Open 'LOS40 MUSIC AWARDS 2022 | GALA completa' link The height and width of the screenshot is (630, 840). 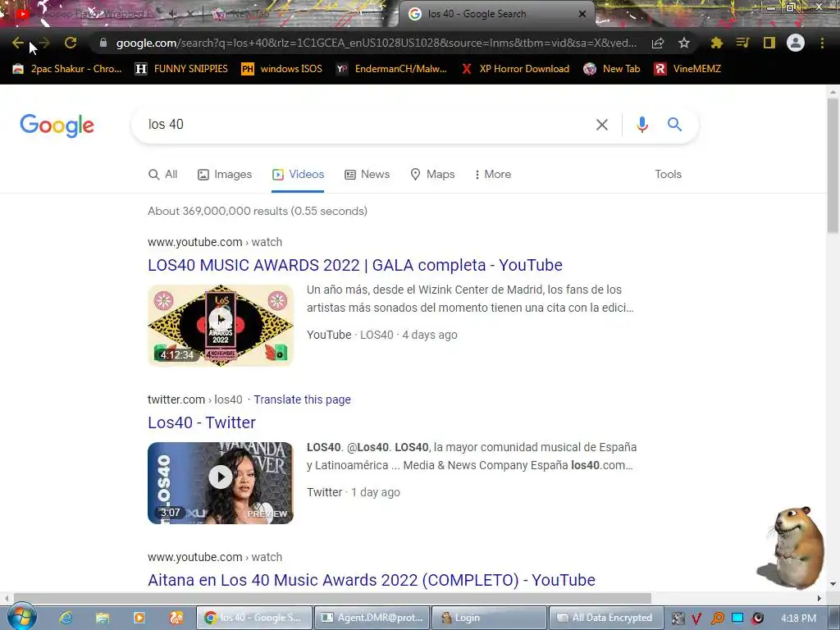[x=355, y=265]
